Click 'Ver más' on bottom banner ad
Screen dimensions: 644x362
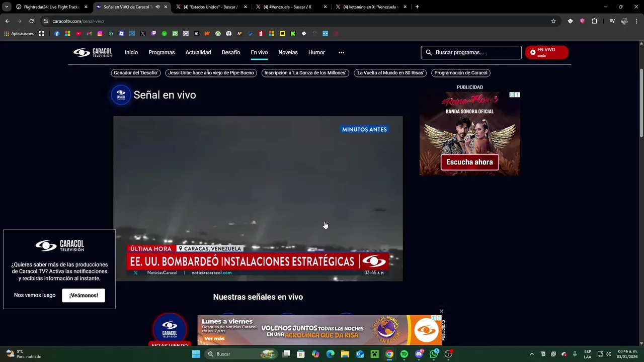(214, 338)
